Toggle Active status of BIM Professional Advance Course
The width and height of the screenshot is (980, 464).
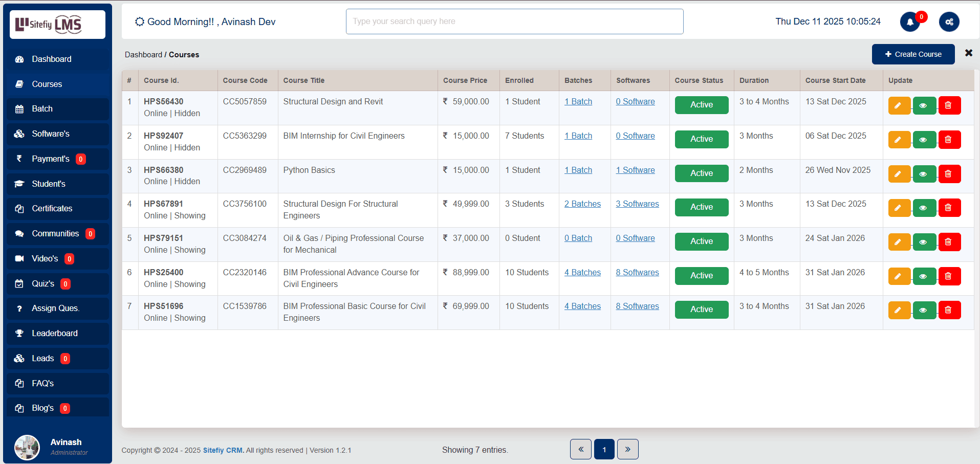tap(701, 276)
